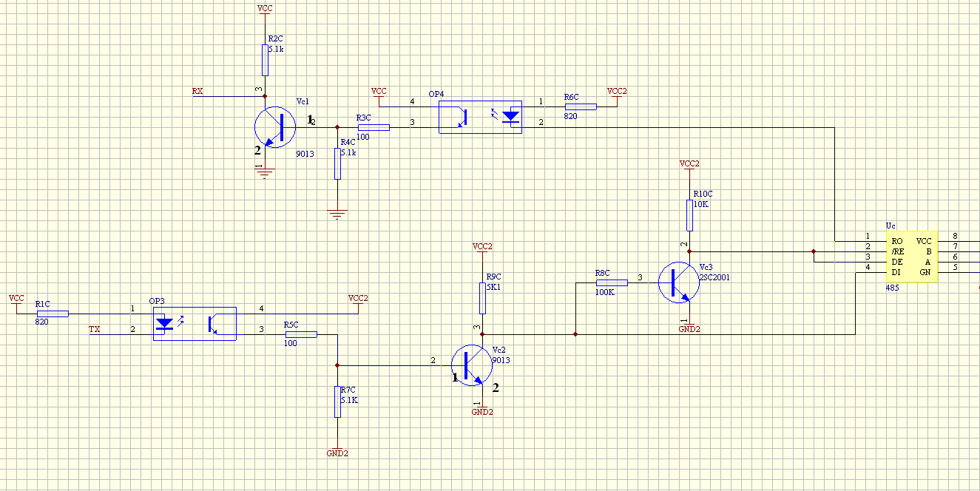
Task: Click the 'R8C' designator text
Action: point(603,273)
